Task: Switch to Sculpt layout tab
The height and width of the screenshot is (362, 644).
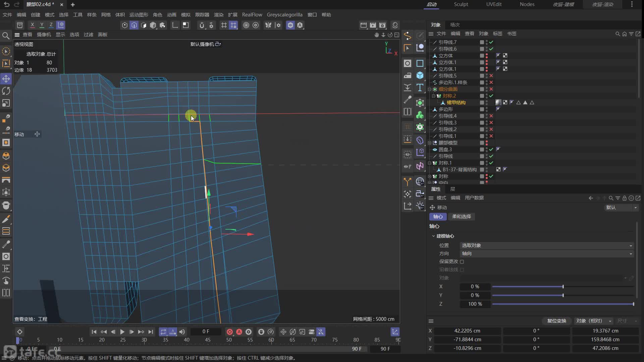Action: click(x=461, y=4)
